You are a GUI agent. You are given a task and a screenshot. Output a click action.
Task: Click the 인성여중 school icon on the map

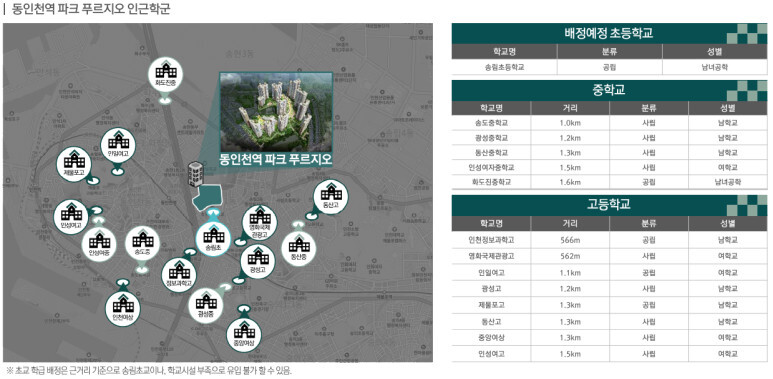(x=99, y=244)
